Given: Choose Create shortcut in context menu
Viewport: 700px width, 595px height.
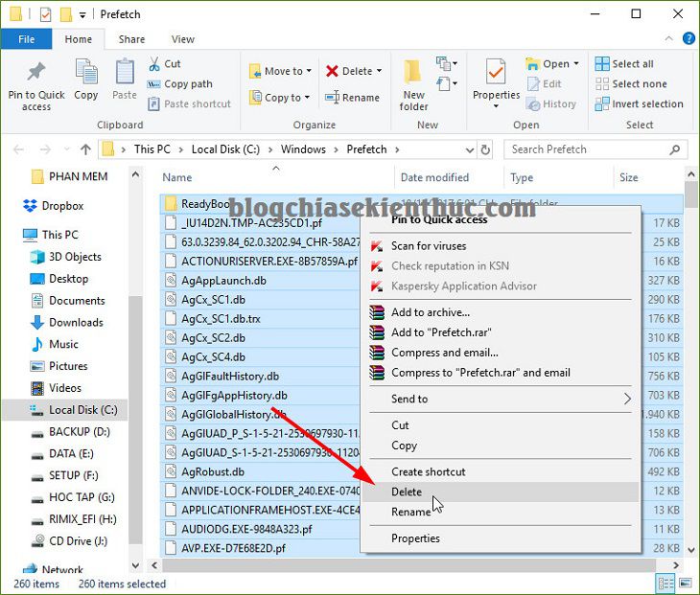Looking at the screenshot, I should click(x=501, y=471).
